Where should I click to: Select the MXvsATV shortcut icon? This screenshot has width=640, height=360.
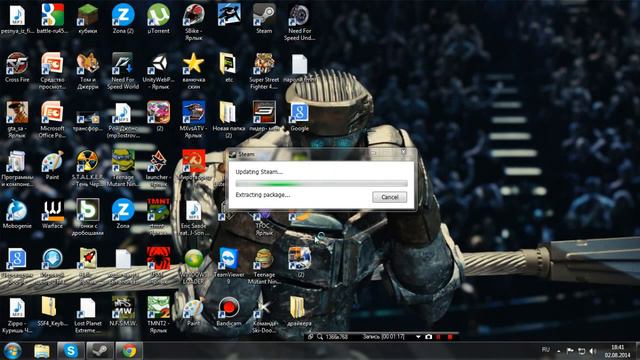point(193,120)
